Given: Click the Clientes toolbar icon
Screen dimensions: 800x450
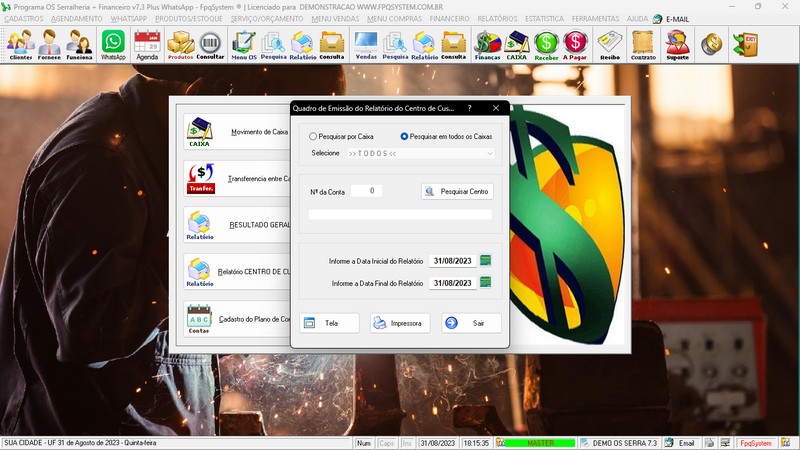Looking at the screenshot, I should [20, 44].
